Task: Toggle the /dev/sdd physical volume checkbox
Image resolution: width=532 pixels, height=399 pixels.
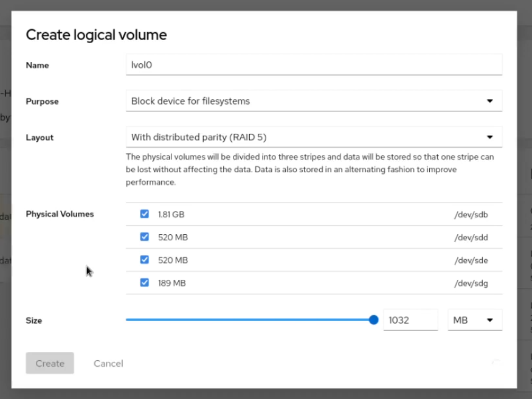Action: 145,237
